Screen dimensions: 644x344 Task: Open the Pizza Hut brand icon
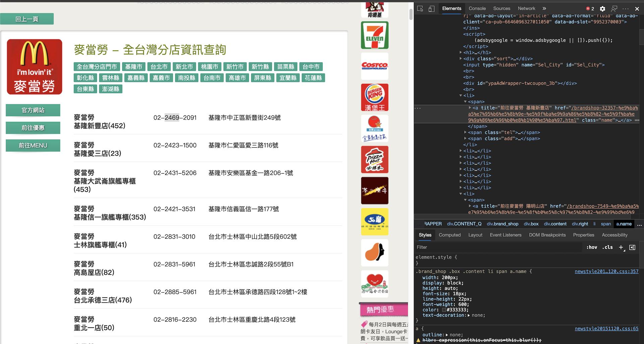(375, 159)
